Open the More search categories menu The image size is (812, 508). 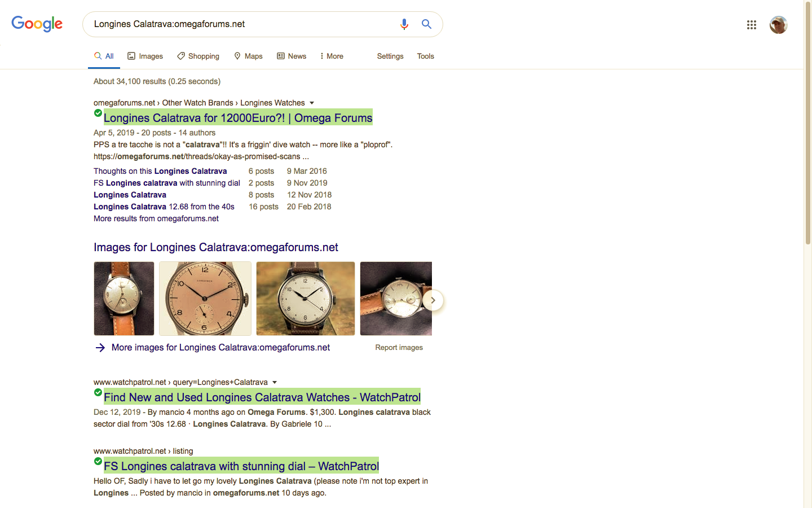coord(331,56)
